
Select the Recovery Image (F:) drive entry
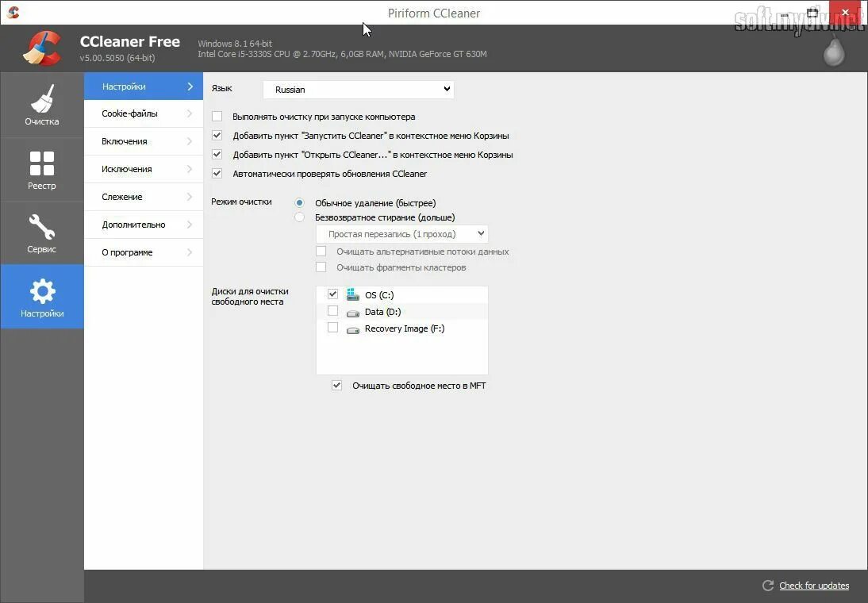click(405, 328)
